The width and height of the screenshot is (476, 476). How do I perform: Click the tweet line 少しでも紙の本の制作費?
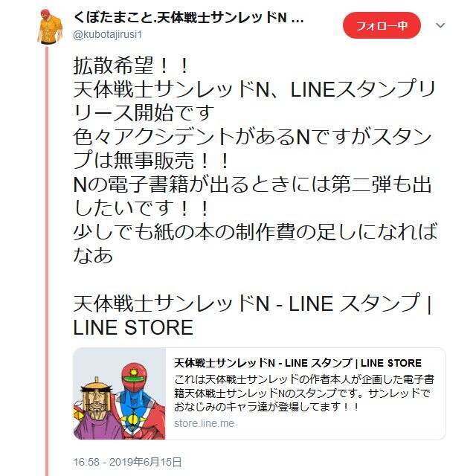click(255, 232)
